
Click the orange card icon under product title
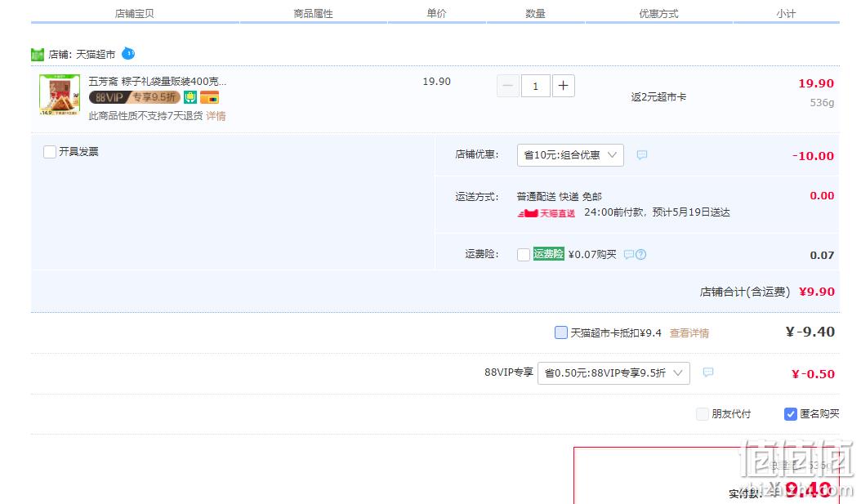pyautogui.click(x=209, y=98)
